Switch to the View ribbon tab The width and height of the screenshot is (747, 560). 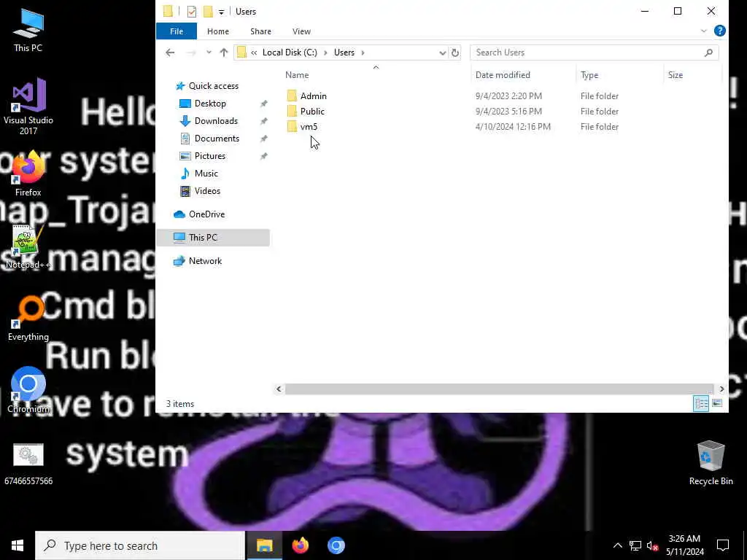[x=301, y=31]
